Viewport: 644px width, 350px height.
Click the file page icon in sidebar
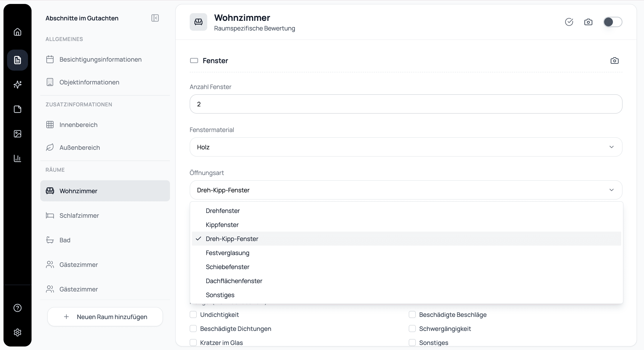pyautogui.click(x=17, y=109)
